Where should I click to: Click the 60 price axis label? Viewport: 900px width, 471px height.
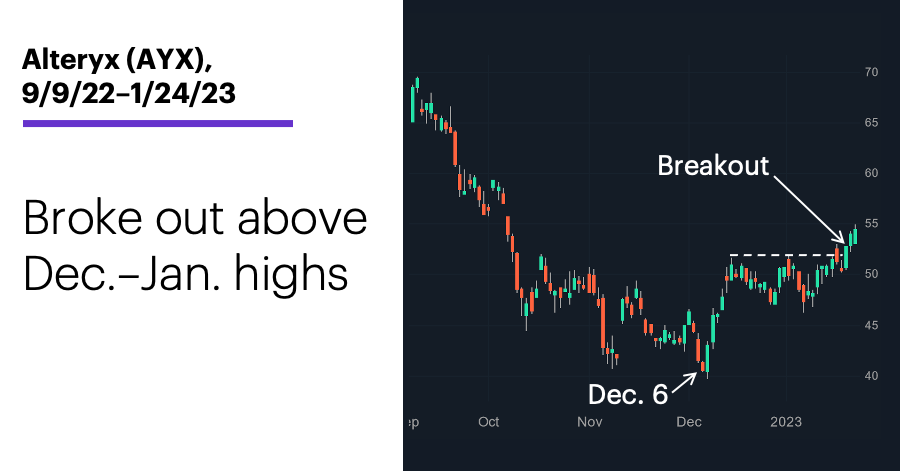(x=871, y=173)
